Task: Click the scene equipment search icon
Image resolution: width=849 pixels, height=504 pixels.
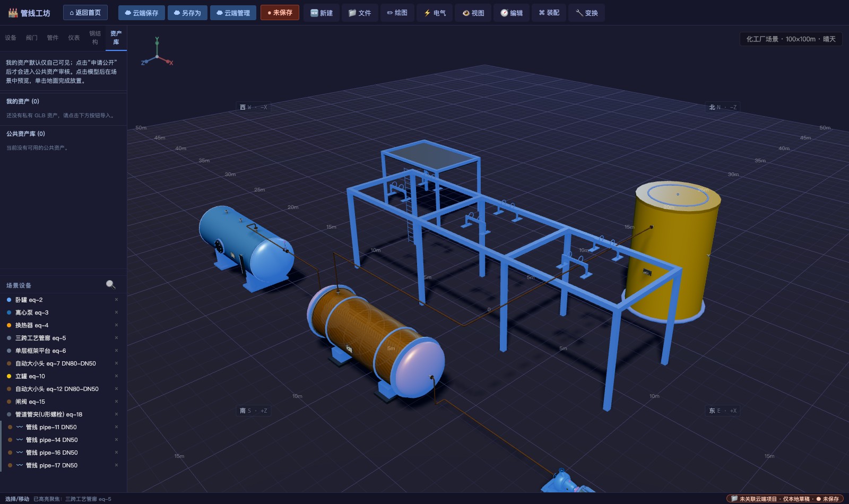Action: point(110,284)
